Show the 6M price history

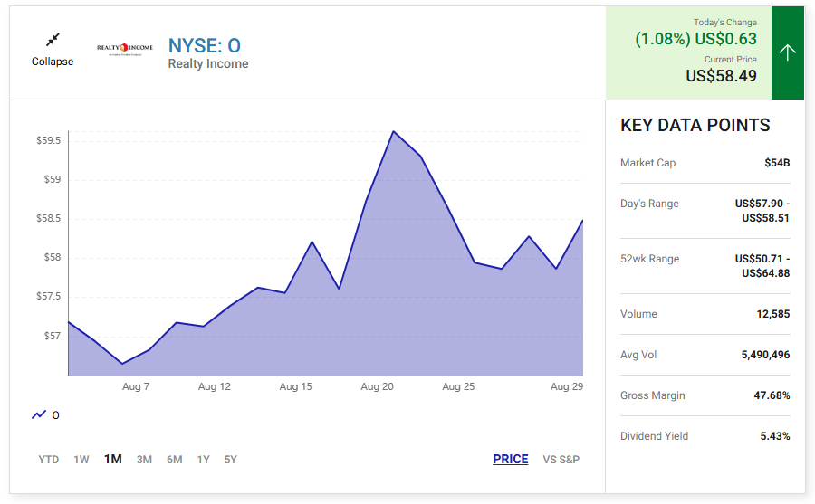coord(174,460)
